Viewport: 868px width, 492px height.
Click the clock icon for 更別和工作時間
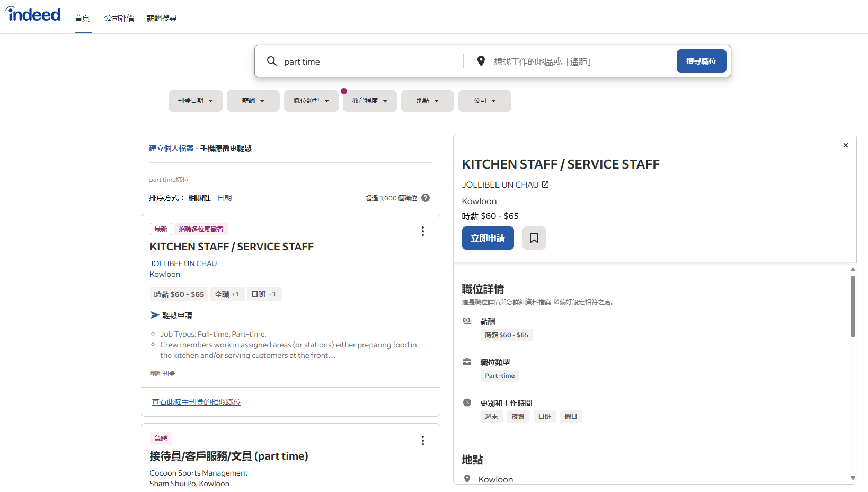click(x=467, y=402)
